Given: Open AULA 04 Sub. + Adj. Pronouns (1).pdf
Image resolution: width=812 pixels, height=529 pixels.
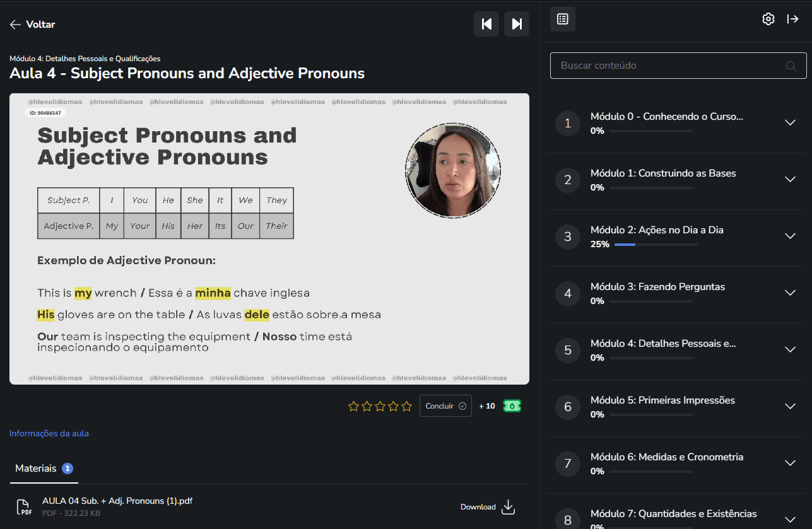Looking at the screenshot, I should [117, 501].
